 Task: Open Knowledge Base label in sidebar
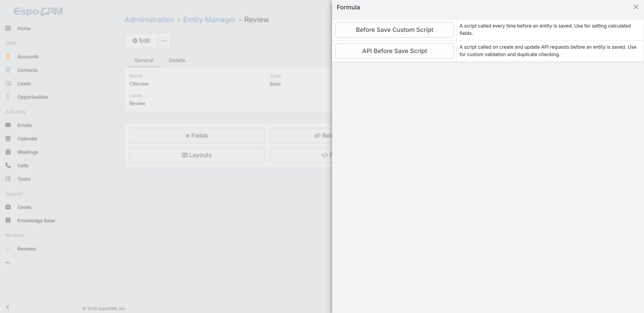[36, 221]
